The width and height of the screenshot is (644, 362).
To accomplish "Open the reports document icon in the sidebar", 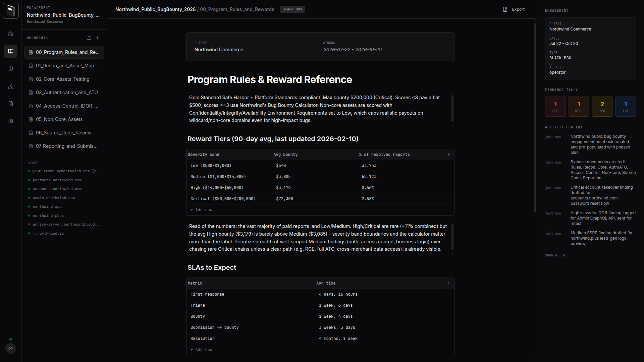I will pyautogui.click(x=11, y=104).
